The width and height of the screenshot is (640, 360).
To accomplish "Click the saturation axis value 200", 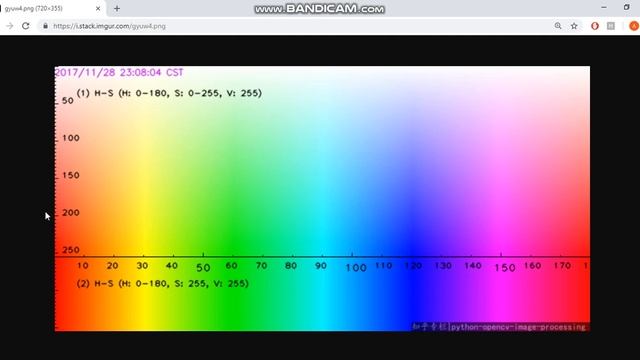I will [x=71, y=213].
